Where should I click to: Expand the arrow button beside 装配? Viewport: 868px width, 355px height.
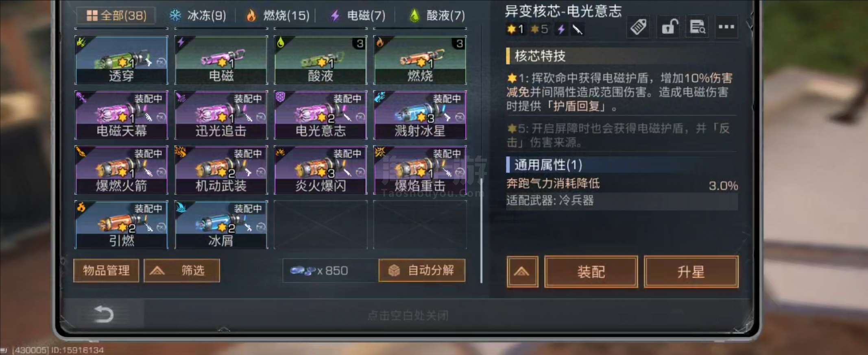coord(522,272)
